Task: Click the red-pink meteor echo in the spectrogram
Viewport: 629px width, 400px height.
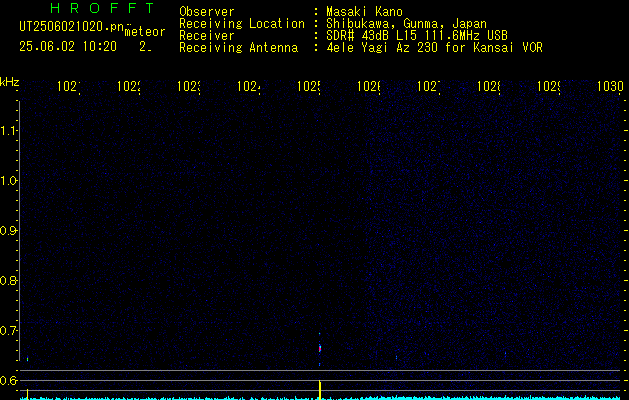Action: [x=320, y=348]
